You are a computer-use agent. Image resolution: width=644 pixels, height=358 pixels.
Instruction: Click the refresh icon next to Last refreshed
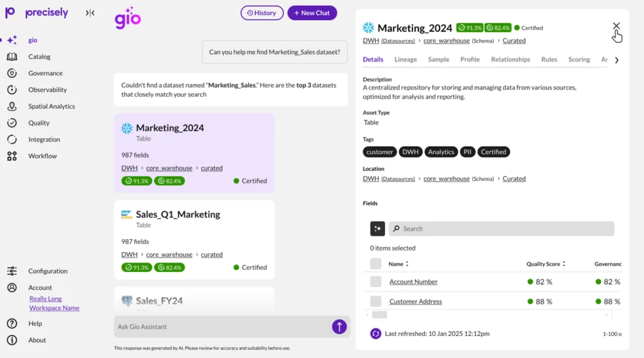(x=375, y=334)
